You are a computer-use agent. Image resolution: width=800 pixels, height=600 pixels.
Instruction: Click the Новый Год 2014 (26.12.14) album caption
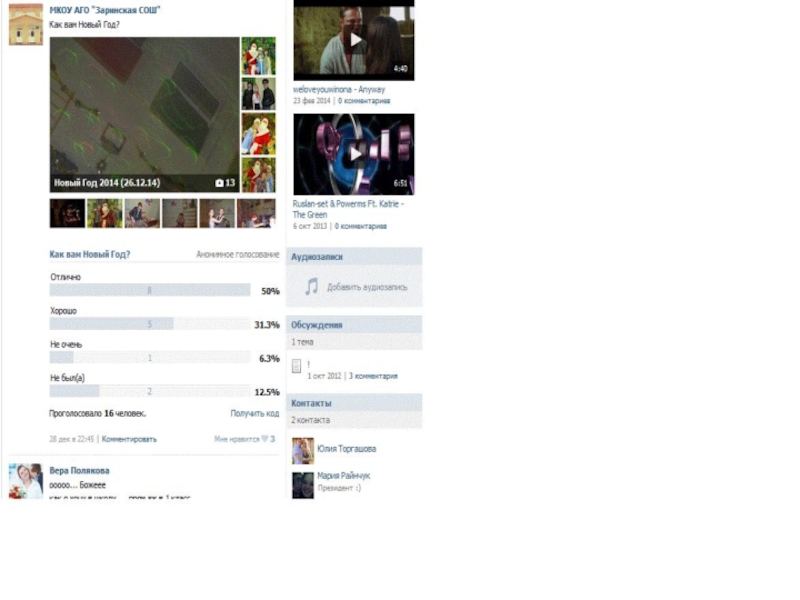click(107, 183)
